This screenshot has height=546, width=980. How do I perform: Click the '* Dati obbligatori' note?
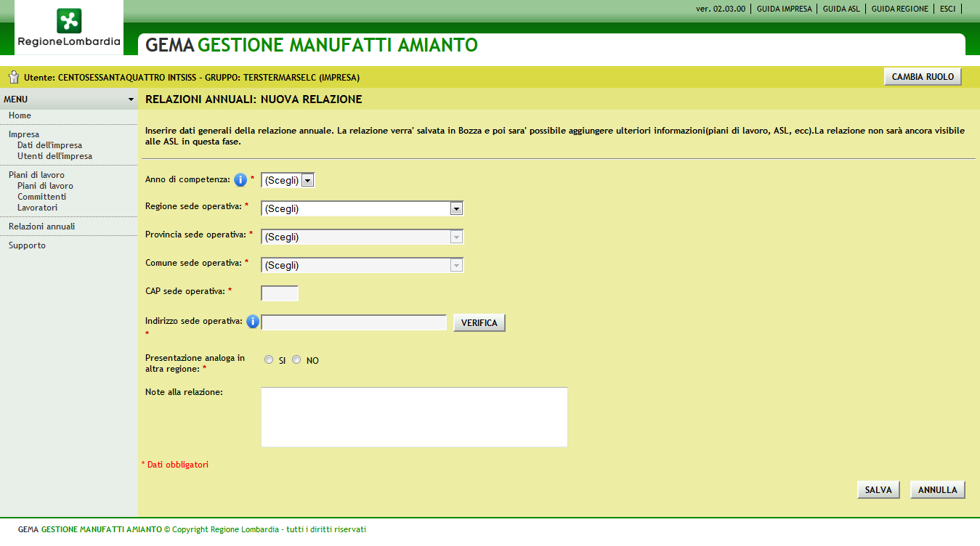pos(175,465)
